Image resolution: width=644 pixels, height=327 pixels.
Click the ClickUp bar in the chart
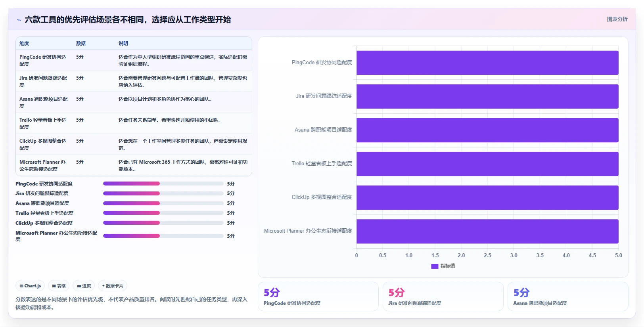tap(487, 197)
